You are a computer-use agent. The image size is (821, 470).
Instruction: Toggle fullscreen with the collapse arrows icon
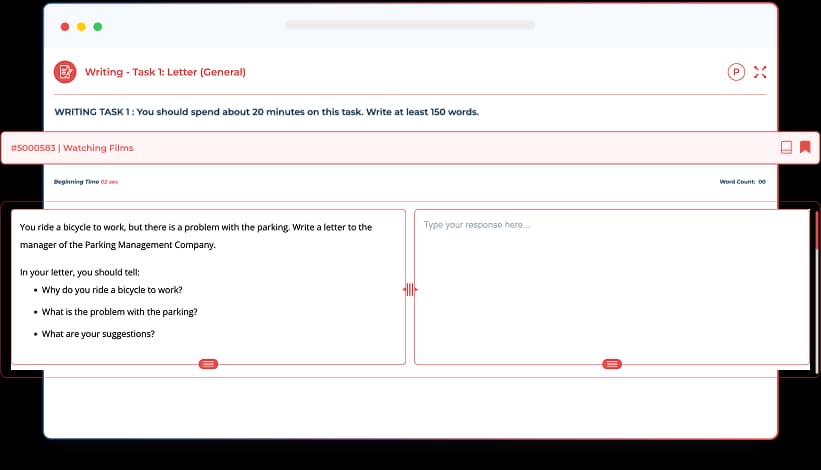[x=760, y=72]
